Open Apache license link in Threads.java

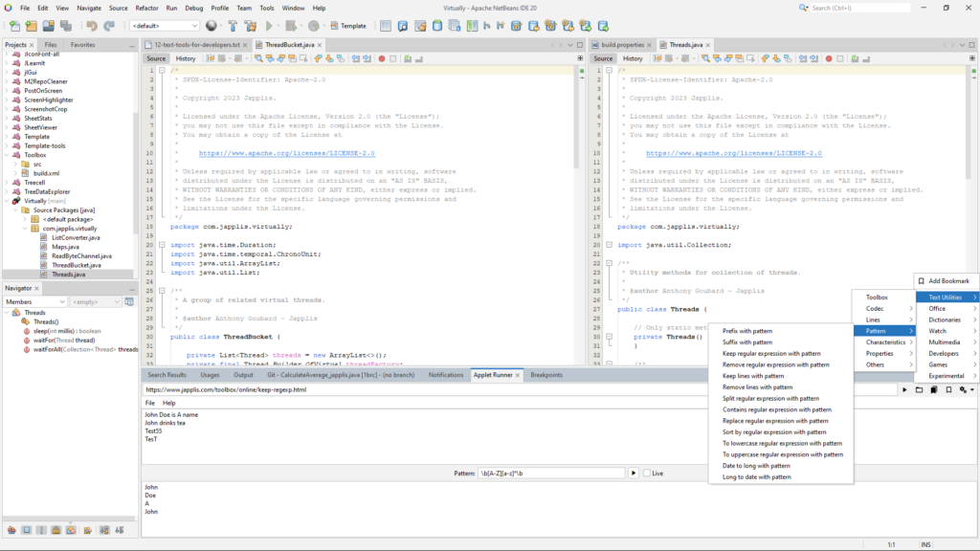tap(734, 153)
